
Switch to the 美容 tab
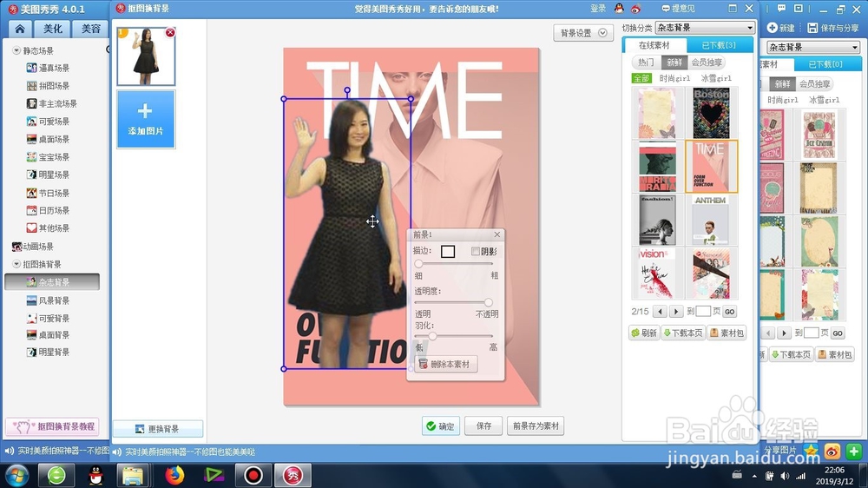click(90, 29)
